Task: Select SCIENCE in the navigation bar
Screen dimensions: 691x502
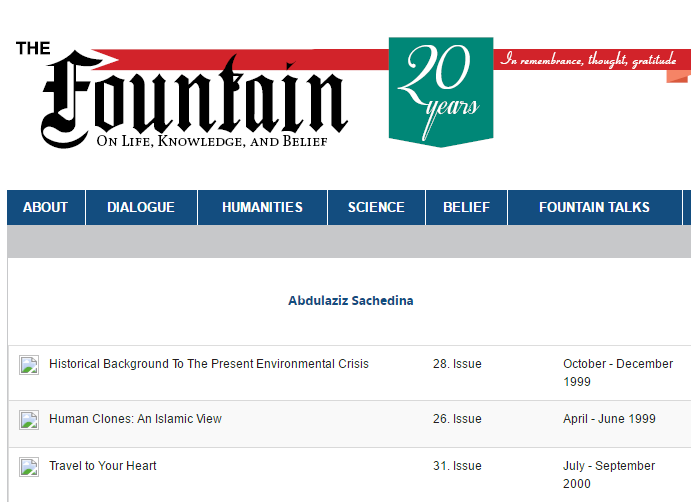Action: [x=376, y=207]
